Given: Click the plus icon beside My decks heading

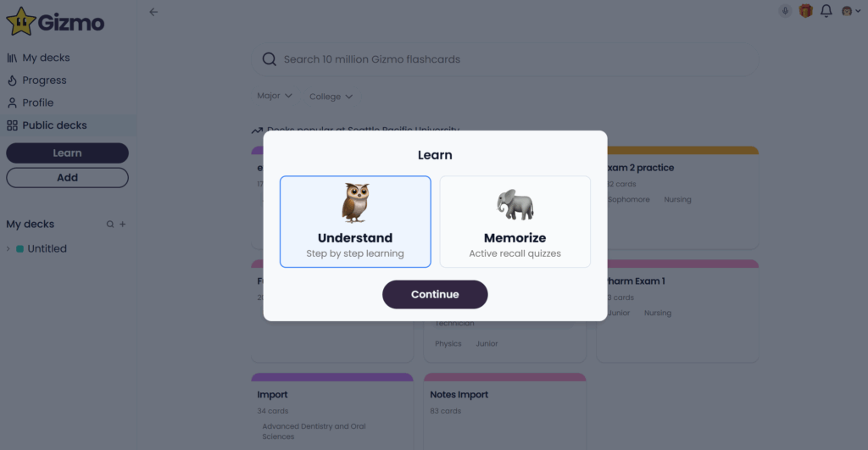Looking at the screenshot, I should [x=122, y=225].
